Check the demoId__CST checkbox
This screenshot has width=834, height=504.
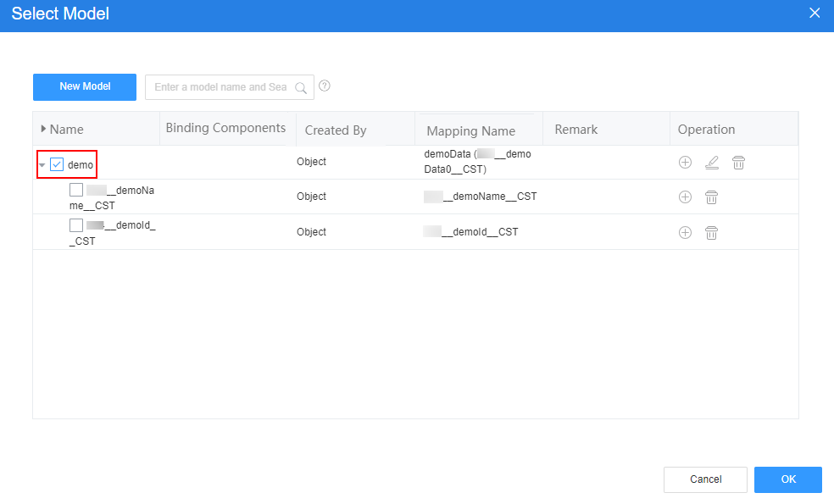[x=76, y=224]
